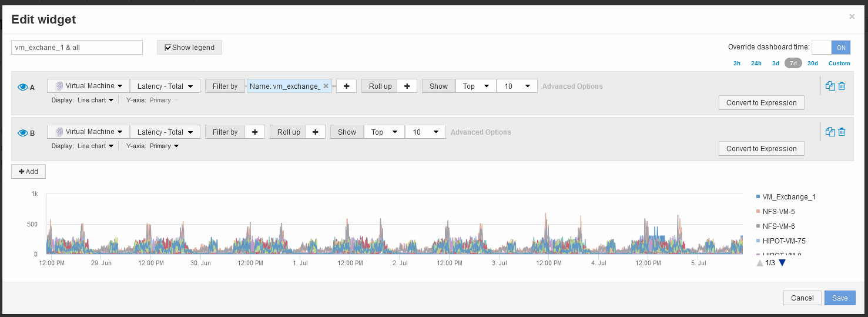868x317 pixels.
Task: Add a filter to query B
Action: click(254, 132)
